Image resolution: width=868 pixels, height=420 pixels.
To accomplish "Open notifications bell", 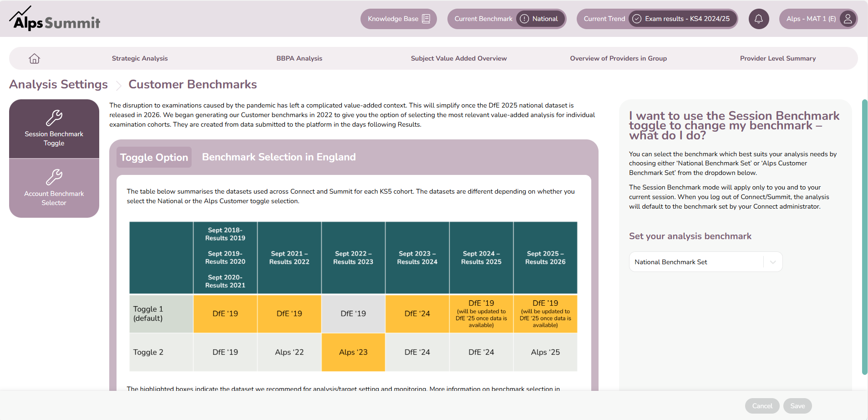I will 759,19.
